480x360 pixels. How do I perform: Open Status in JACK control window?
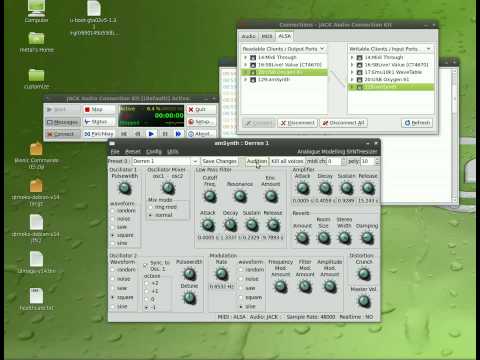tap(99, 122)
